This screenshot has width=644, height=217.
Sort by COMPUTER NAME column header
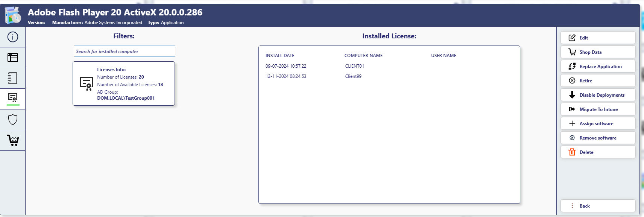[363, 55]
